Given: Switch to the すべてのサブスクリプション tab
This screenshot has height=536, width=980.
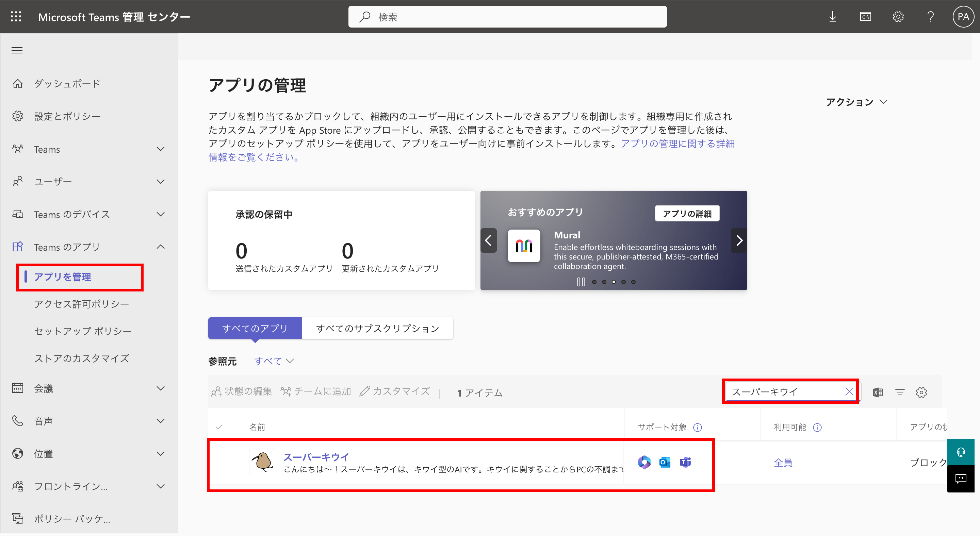Looking at the screenshot, I should pyautogui.click(x=378, y=328).
